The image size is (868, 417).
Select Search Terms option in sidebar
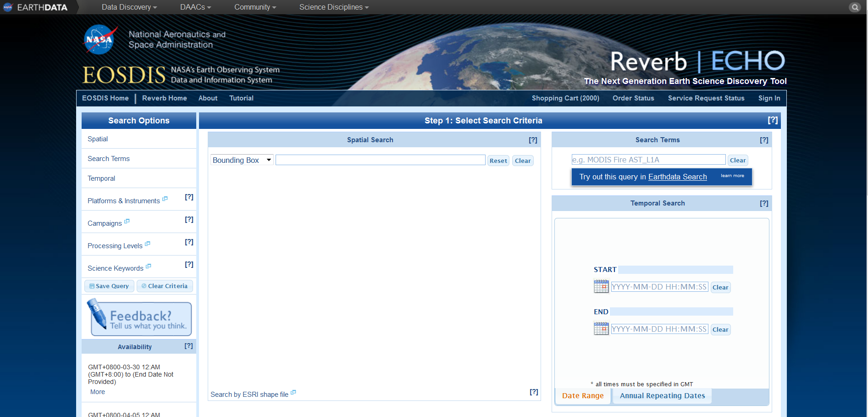(109, 159)
